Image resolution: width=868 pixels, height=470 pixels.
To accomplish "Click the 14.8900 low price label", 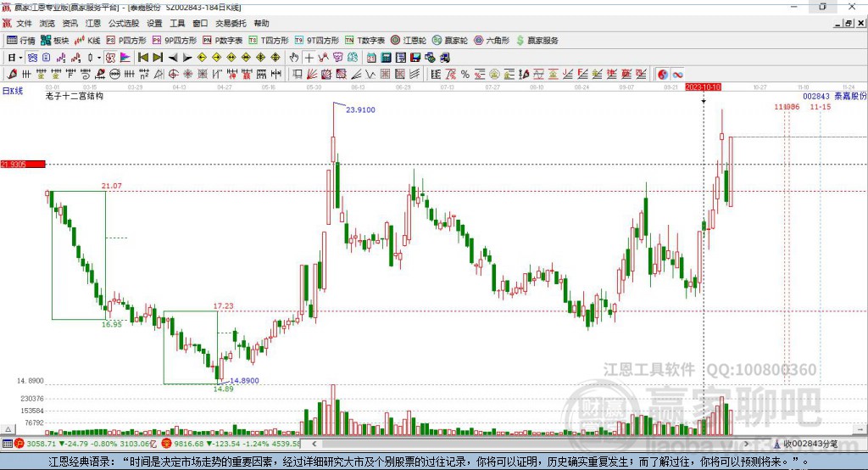I will (244, 381).
